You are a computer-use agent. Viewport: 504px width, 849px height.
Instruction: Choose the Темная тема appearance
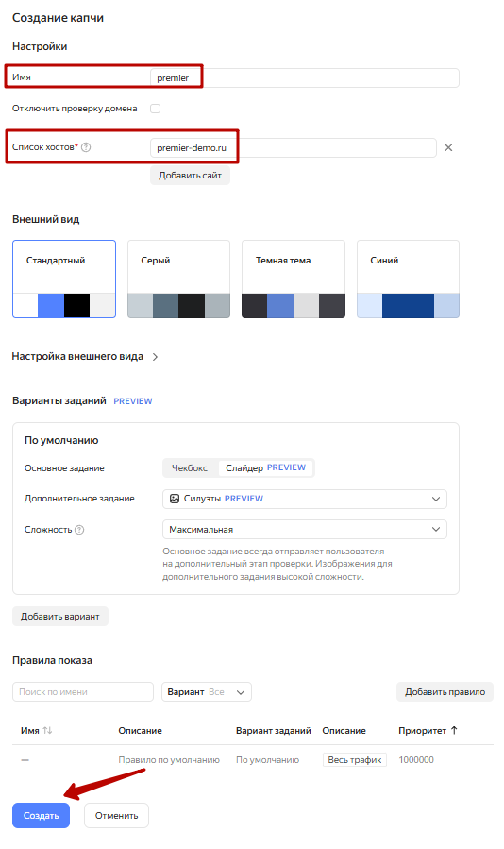coord(294,279)
